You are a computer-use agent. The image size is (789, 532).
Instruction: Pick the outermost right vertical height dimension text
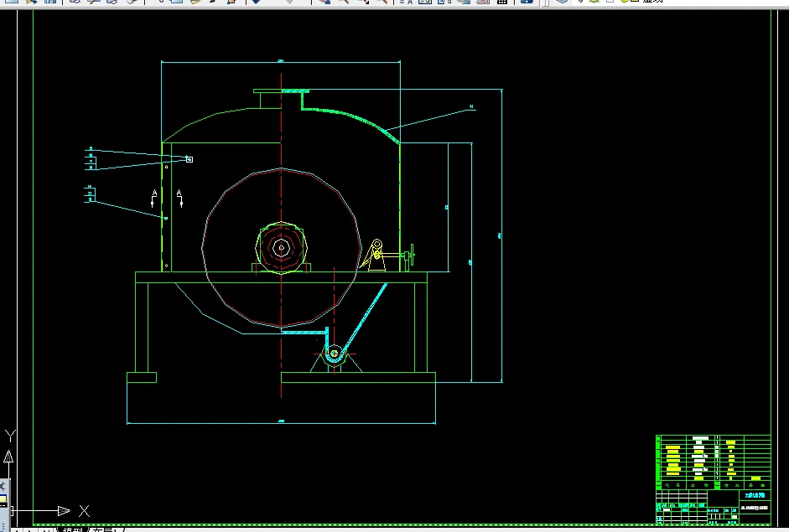(x=500, y=235)
